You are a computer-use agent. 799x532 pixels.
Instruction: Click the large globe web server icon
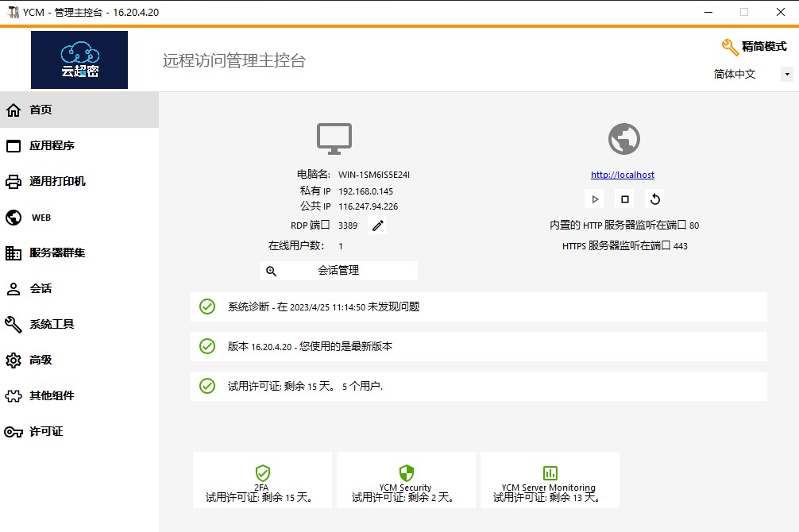pos(624,139)
